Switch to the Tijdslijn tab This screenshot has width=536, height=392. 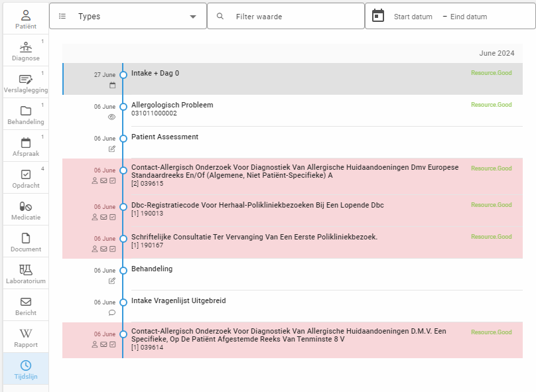(25, 369)
